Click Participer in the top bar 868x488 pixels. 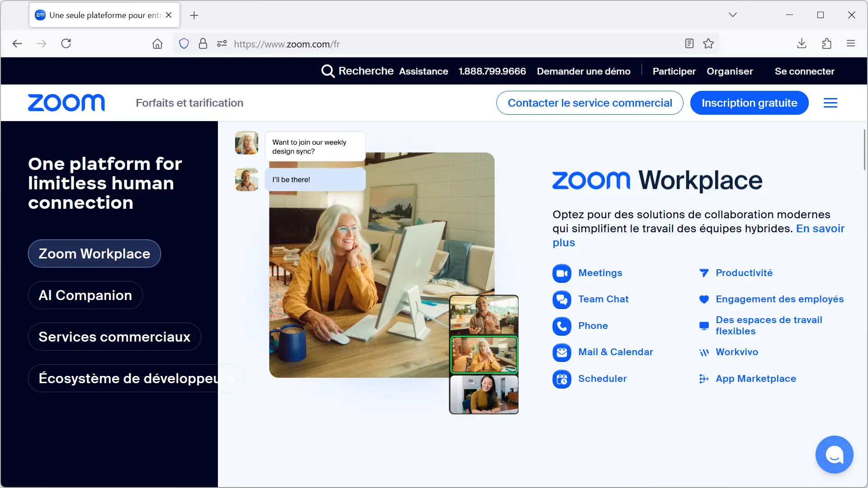tap(674, 71)
